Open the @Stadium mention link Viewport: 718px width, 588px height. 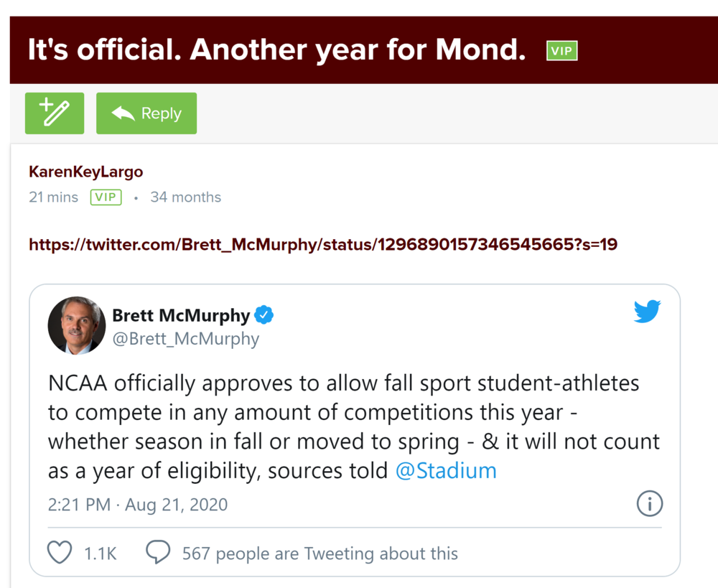point(446,471)
